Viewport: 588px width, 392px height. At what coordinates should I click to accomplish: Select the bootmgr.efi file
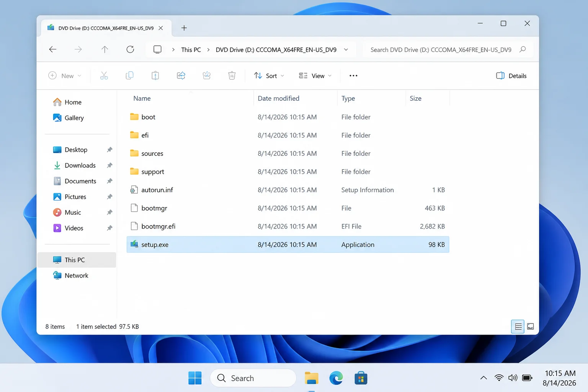point(288,227)
